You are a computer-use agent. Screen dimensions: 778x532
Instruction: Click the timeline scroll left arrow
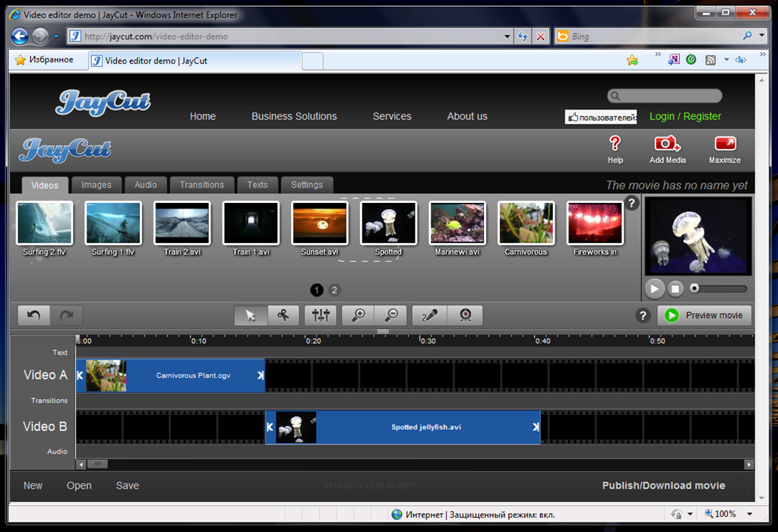point(81,464)
